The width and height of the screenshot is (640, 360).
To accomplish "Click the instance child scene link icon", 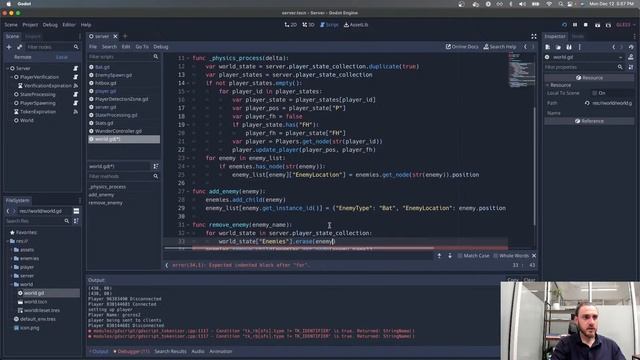I will (x=19, y=47).
